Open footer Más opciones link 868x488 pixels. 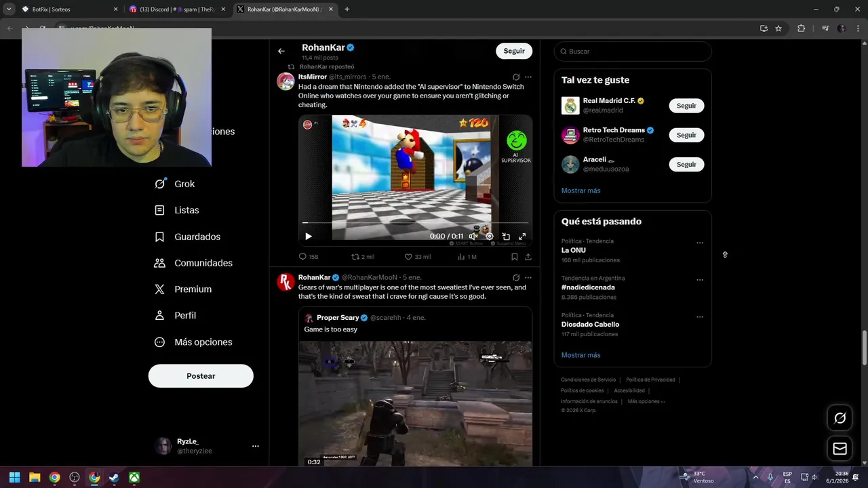click(x=646, y=401)
